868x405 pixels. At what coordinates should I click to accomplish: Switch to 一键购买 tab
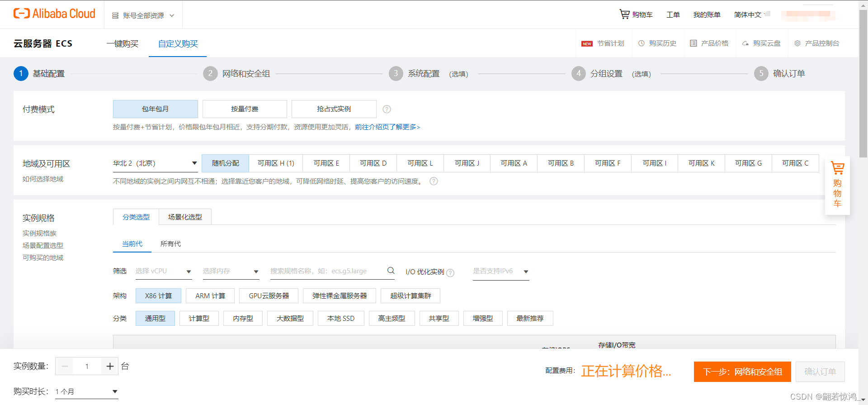pos(122,44)
